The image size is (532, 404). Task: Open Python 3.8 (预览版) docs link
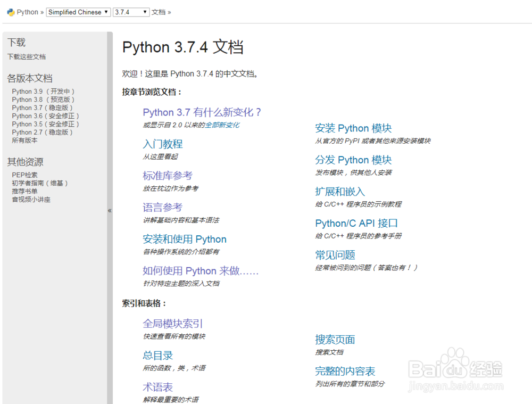click(43, 100)
